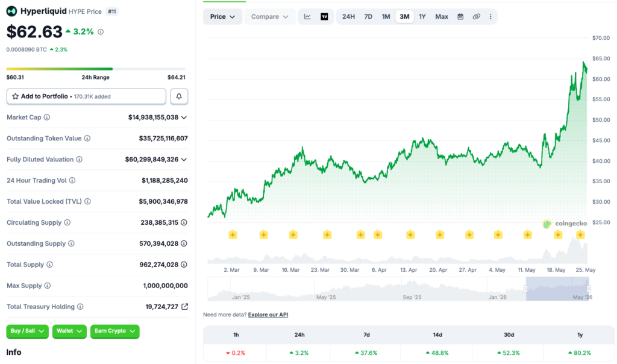
Task: Click Max Supply value 1,000,000,000
Action: tap(165, 286)
